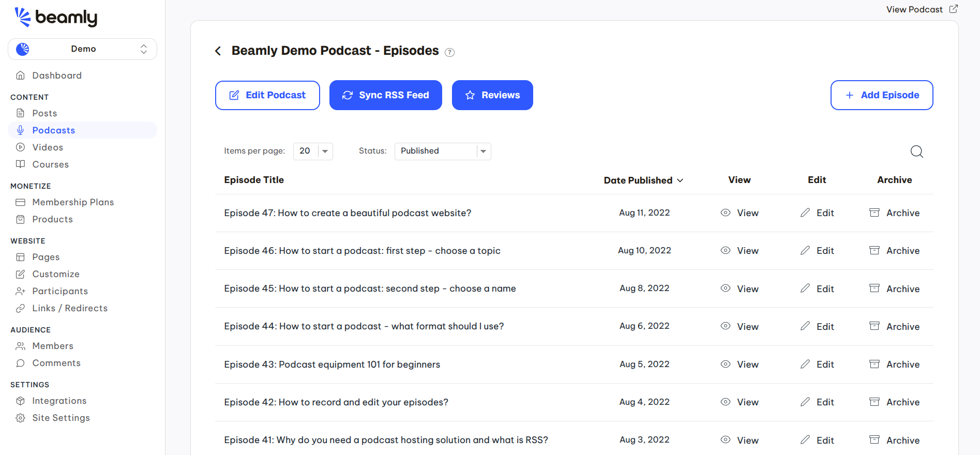This screenshot has height=455, width=980.
Task: Edit Episode 41
Action: pos(817,441)
